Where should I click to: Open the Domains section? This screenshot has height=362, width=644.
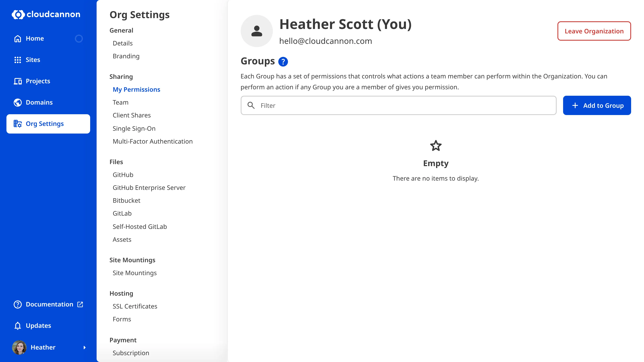tap(48, 102)
